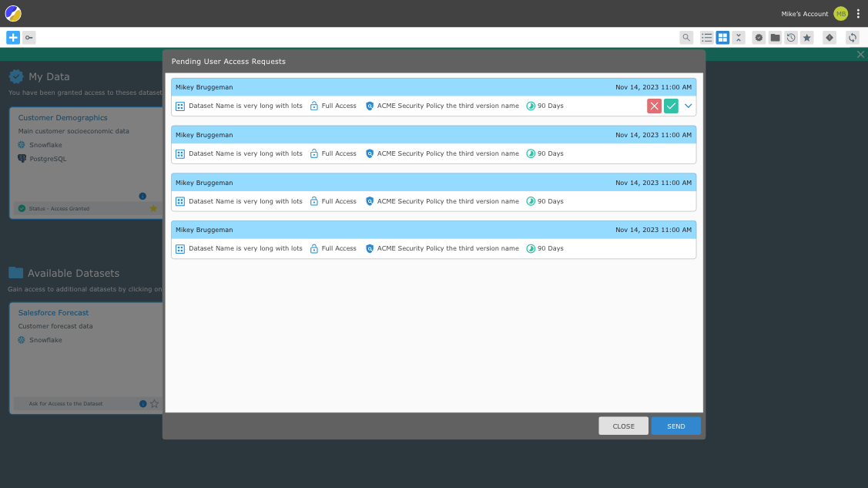
Task: Click Main customer socioeconomic data description
Action: (74, 131)
